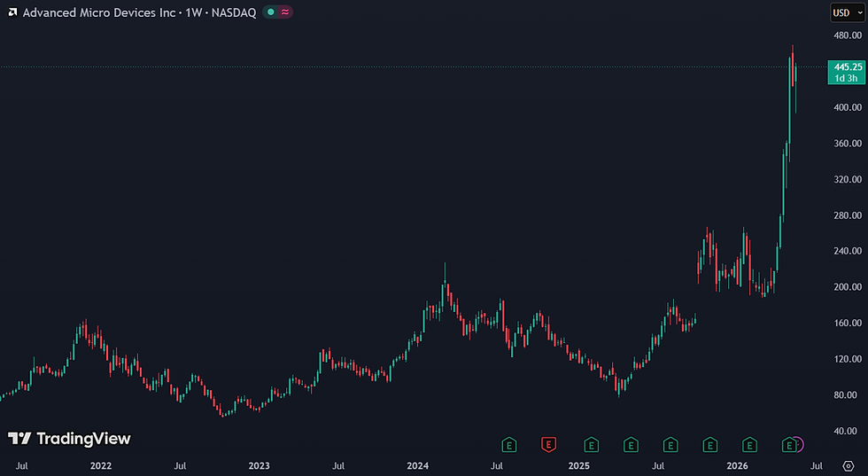The width and height of the screenshot is (868, 476).
Task: Click the 320.00 price axis label
Action: [x=848, y=180]
